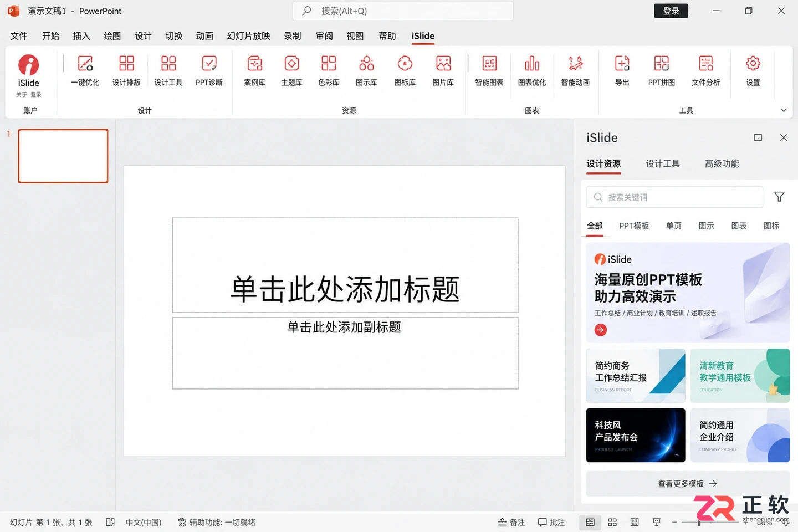Screen dimensions: 798x532
Task: Open the 主题库 theme library
Action: (x=291, y=71)
